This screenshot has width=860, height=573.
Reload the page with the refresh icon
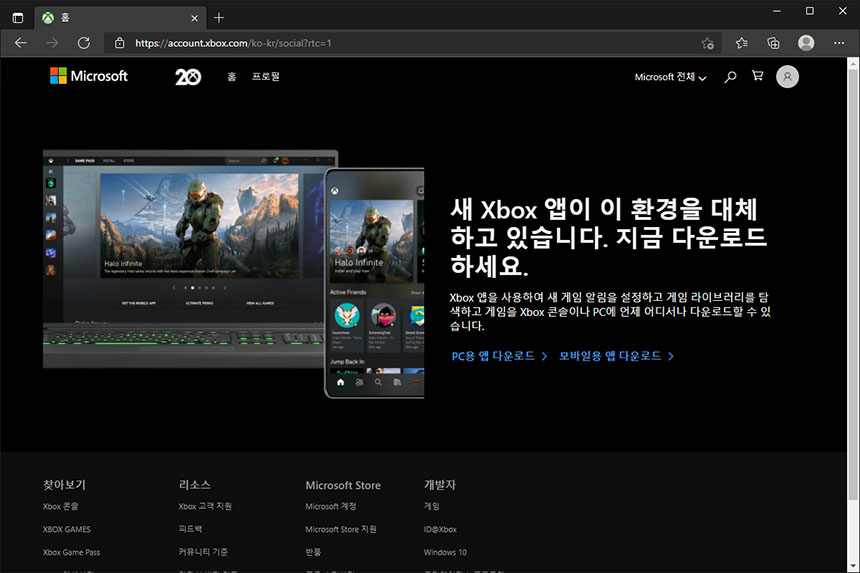pos(83,43)
